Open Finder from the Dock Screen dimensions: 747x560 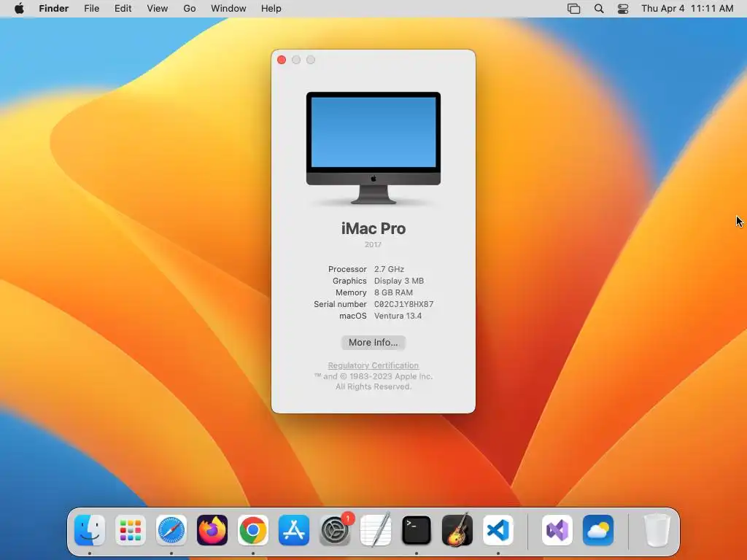click(90, 530)
